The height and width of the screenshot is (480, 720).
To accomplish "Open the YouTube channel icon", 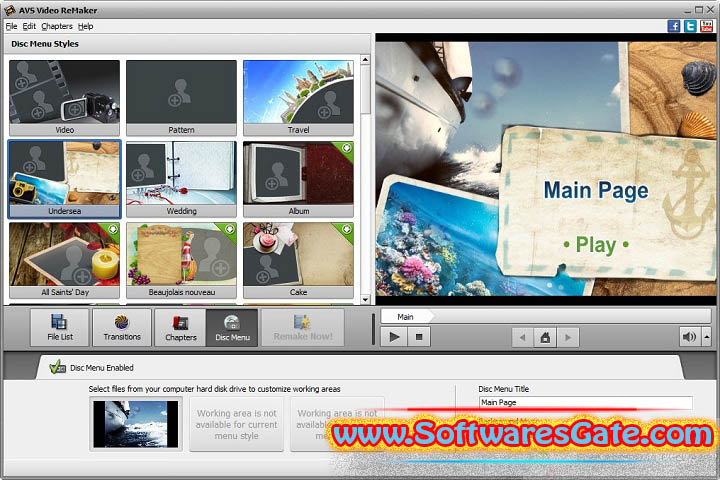I will [706, 26].
